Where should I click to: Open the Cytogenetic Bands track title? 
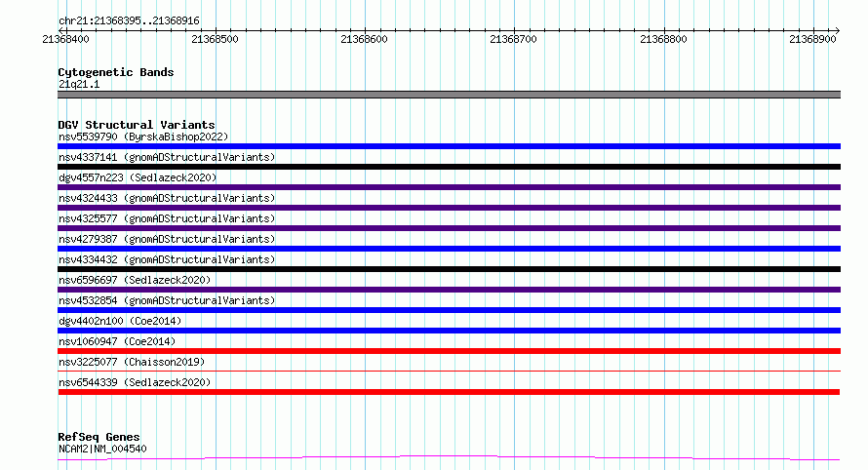[x=116, y=72]
